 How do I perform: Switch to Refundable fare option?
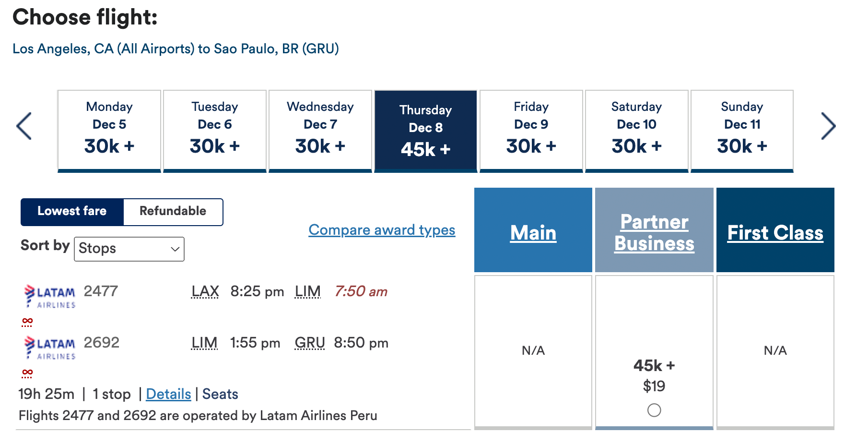[x=173, y=212]
